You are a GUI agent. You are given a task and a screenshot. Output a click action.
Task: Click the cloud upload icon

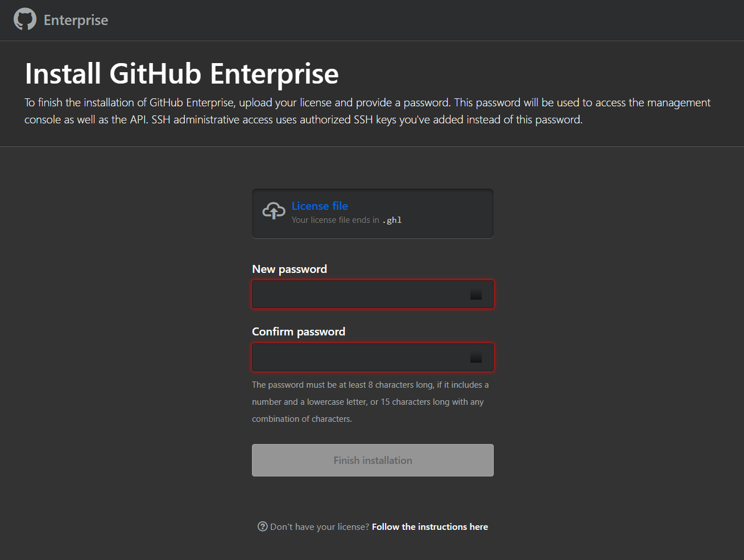coord(274,211)
